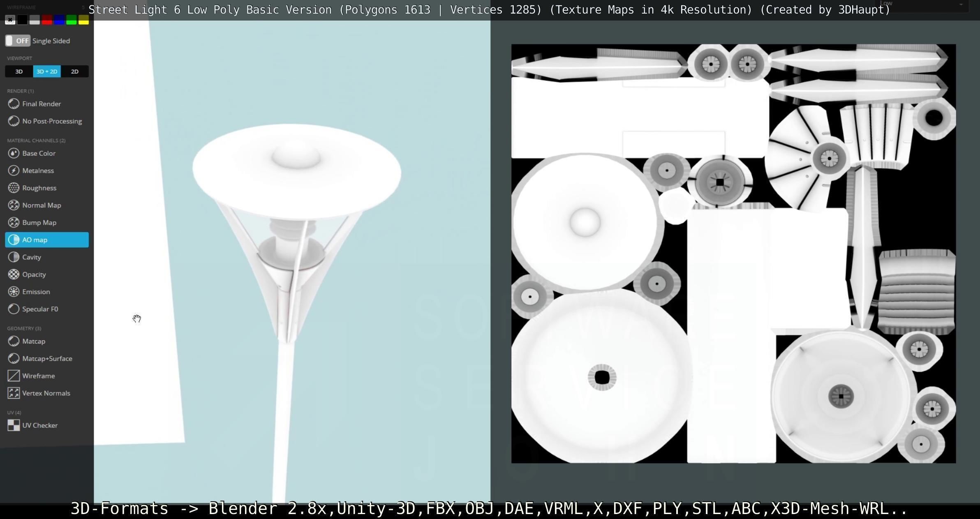Pick the yellow wireframe color
980x519 pixels.
tap(83, 20)
